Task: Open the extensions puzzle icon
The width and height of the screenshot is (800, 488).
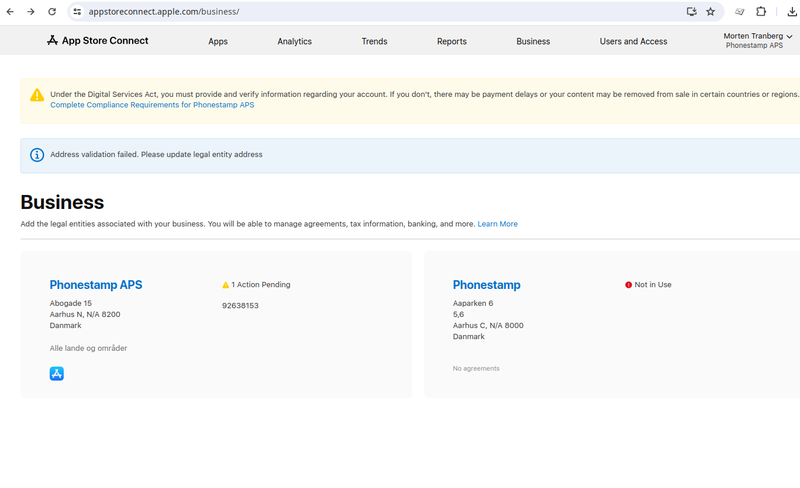Action: click(761, 11)
